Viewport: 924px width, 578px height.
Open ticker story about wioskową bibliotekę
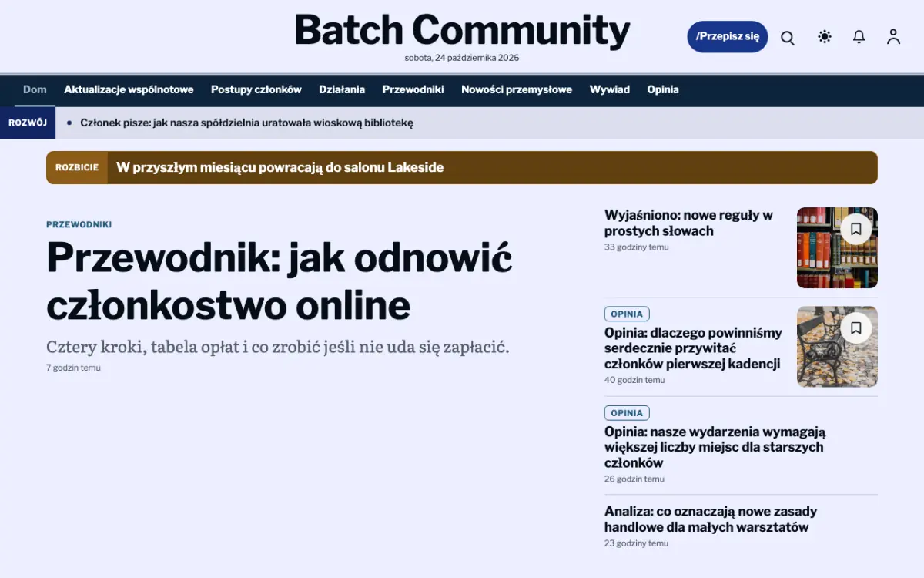(x=246, y=123)
